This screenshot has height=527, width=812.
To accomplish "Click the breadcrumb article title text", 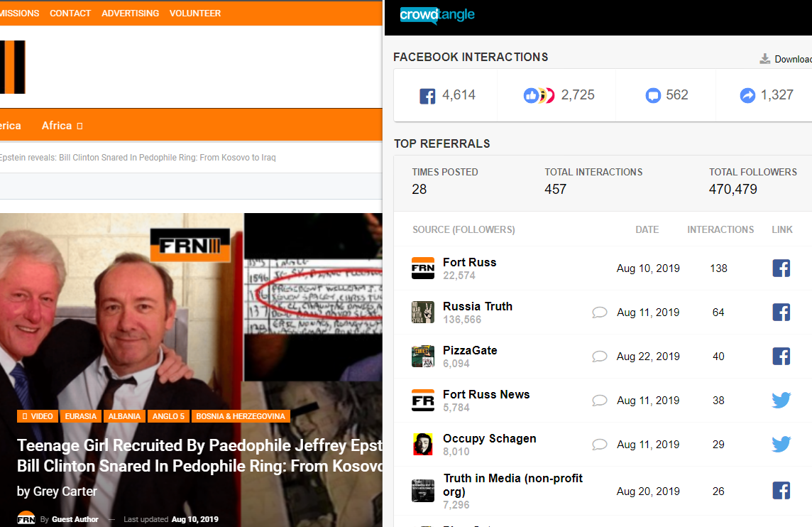I will click(x=138, y=158).
